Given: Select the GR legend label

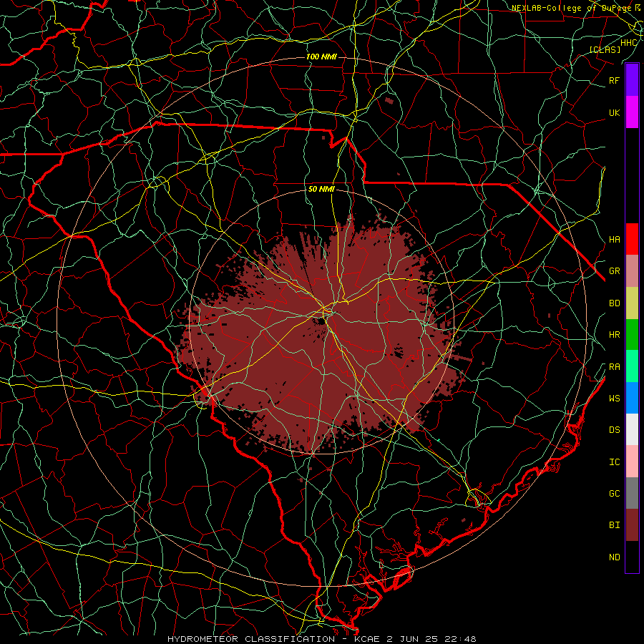Looking at the screenshot, I should [614, 271].
